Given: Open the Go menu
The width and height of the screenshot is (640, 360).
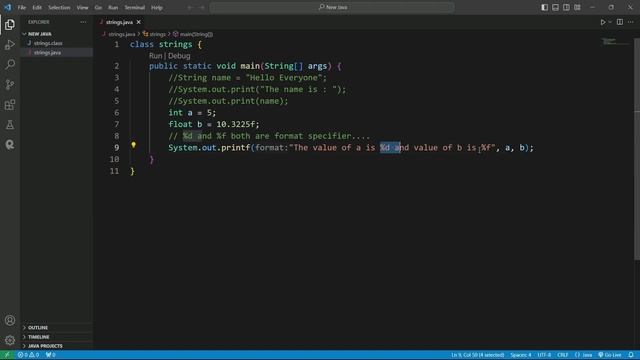Looking at the screenshot, I should [x=98, y=7].
